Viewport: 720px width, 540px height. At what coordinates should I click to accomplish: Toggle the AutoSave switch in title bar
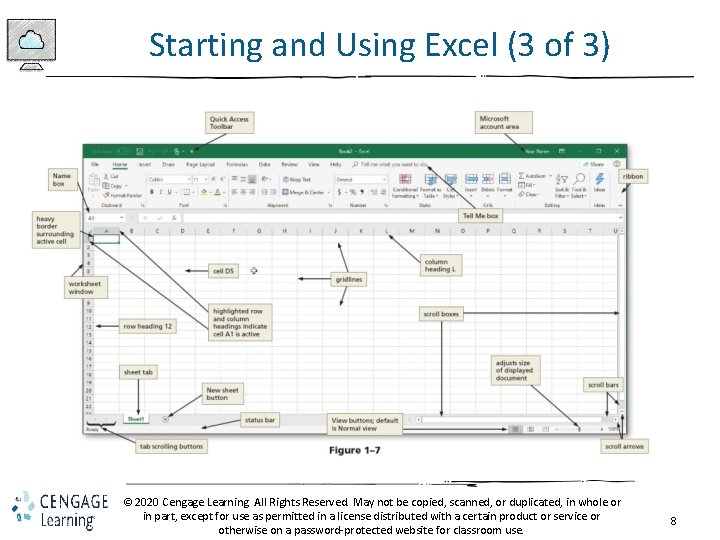122,151
